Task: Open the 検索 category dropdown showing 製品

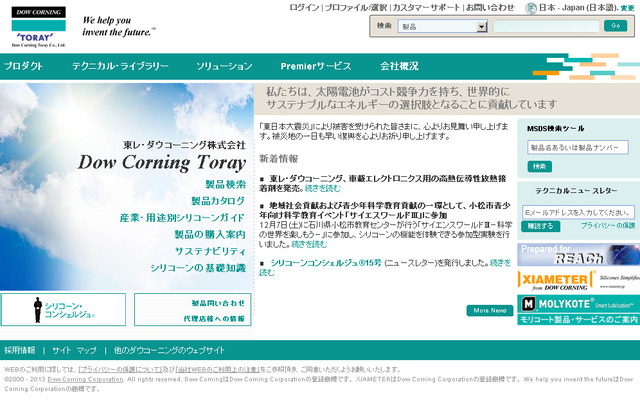Action: [x=442, y=27]
